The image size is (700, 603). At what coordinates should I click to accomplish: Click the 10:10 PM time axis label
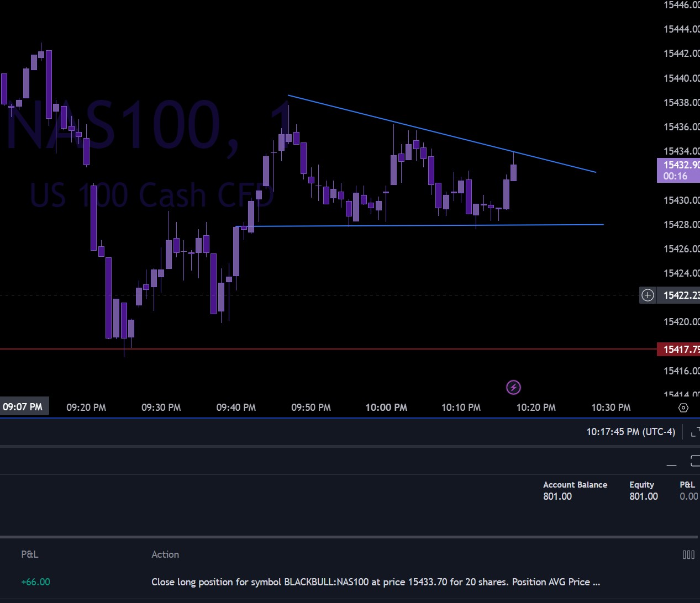461,408
